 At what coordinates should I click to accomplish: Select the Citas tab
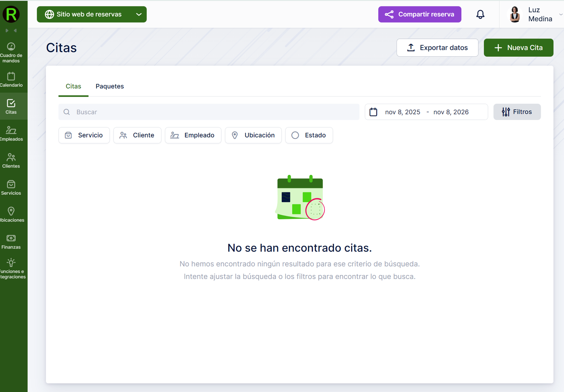click(x=73, y=86)
